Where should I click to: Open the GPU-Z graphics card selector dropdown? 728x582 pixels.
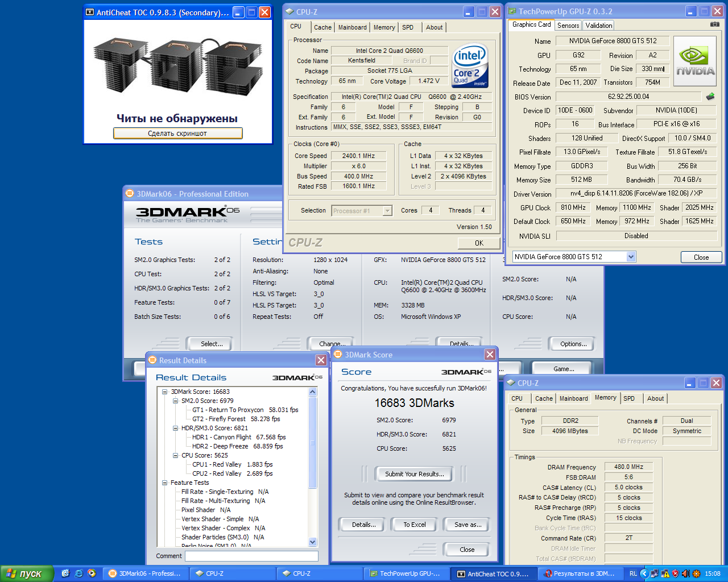[x=631, y=257]
